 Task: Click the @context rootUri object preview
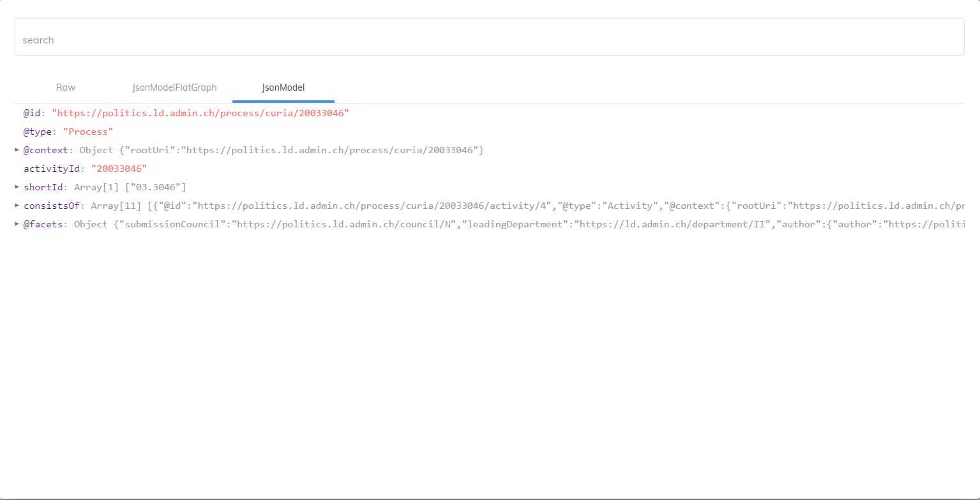282,150
